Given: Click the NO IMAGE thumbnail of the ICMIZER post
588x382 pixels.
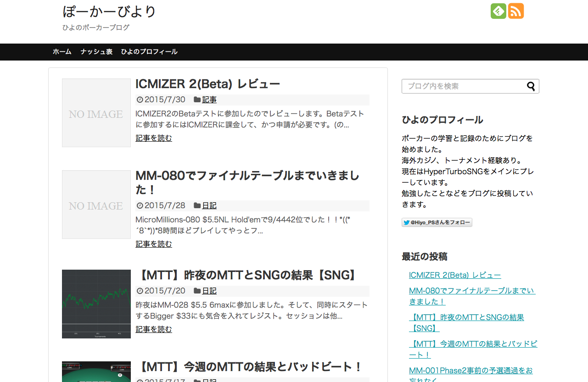Looking at the screenshot, I should pyautogui.click(x=96, y=112).
